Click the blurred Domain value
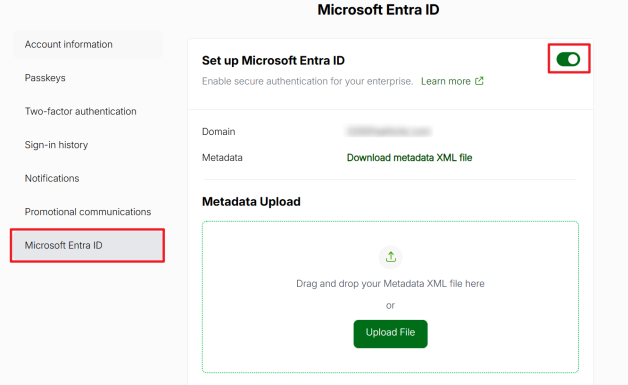628x385 pixels. click(x=388, y=131)
